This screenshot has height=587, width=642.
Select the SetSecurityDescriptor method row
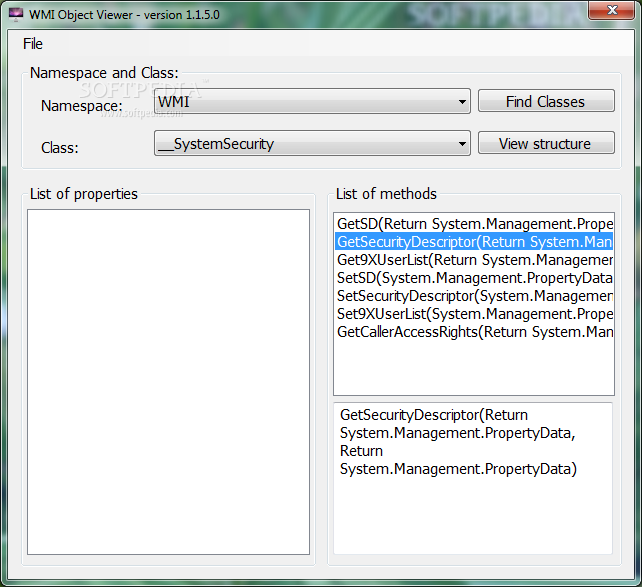pyautogui.click(x=474, y=296)
